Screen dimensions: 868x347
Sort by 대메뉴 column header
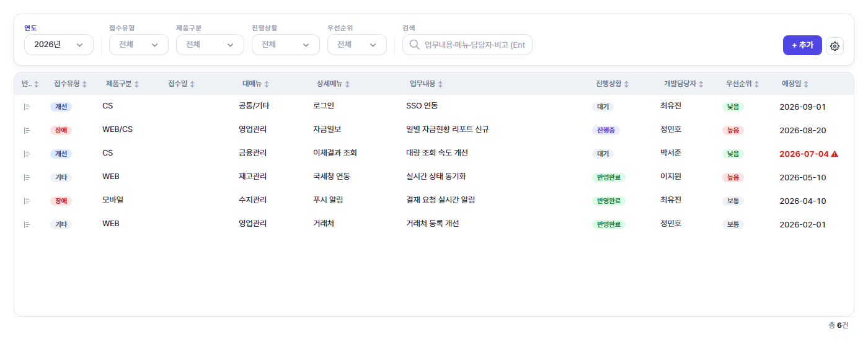[255, 84]
